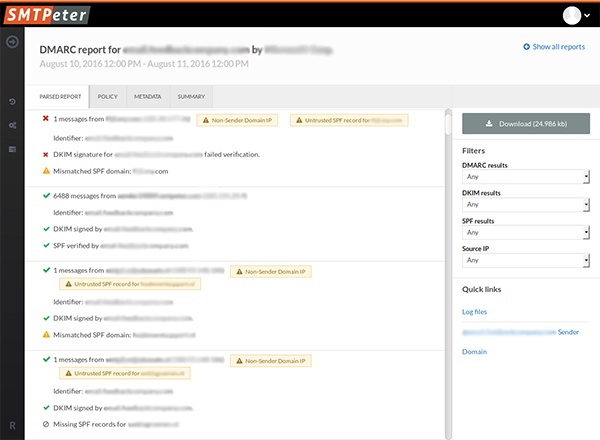The image size is (600, 440).
Task: Open the user avatar menu
Action: (x=572, y=16)
